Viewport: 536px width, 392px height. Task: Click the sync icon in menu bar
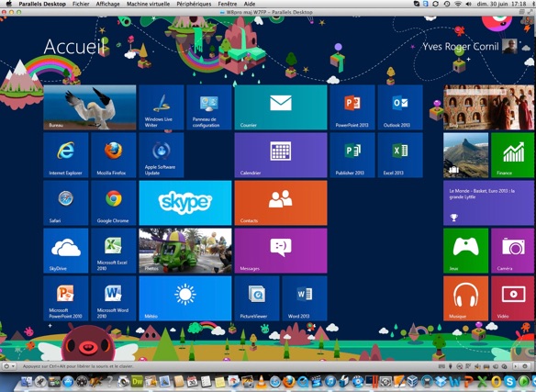[435, 4]
